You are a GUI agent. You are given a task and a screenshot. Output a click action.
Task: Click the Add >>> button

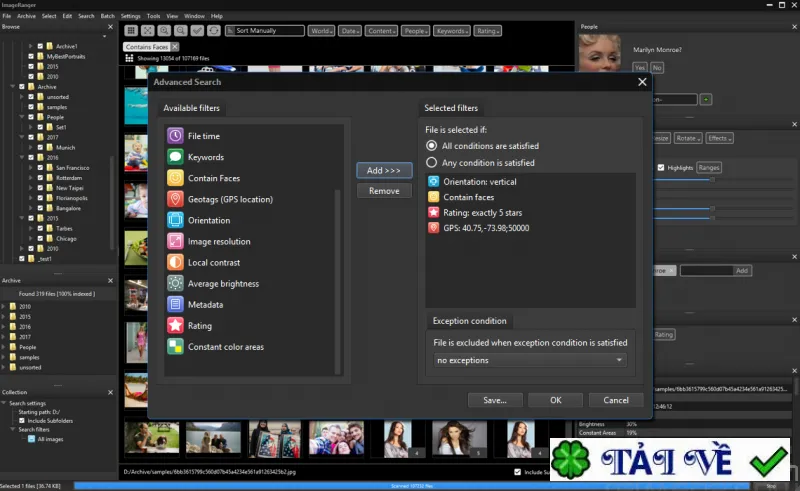point(384,170)
